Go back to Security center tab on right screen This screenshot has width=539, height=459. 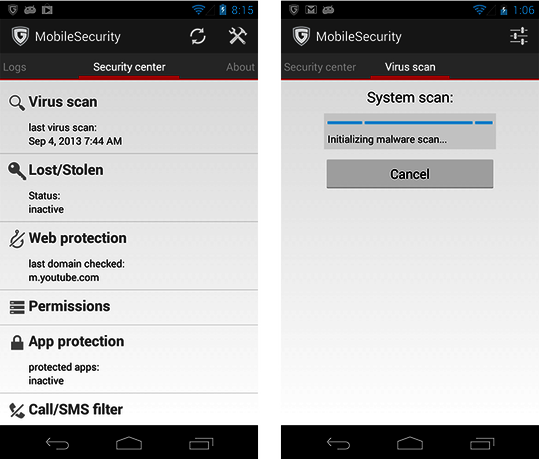320,67
